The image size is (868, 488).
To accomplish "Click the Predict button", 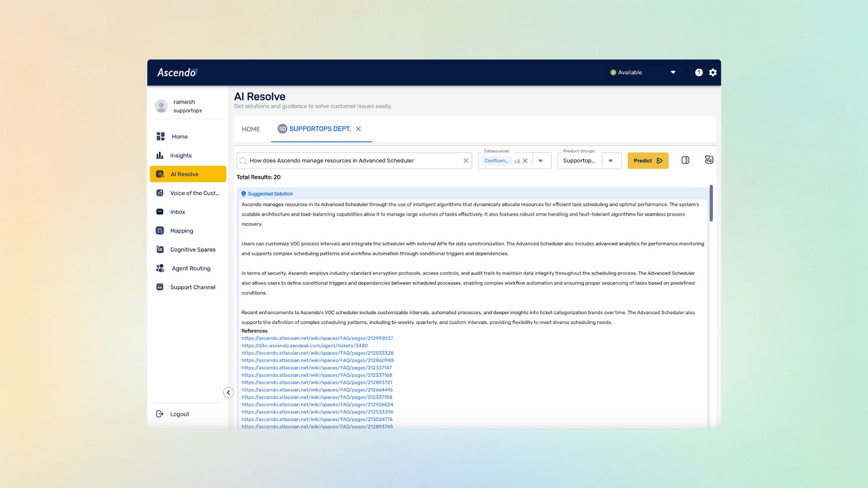I will (647, 161).
